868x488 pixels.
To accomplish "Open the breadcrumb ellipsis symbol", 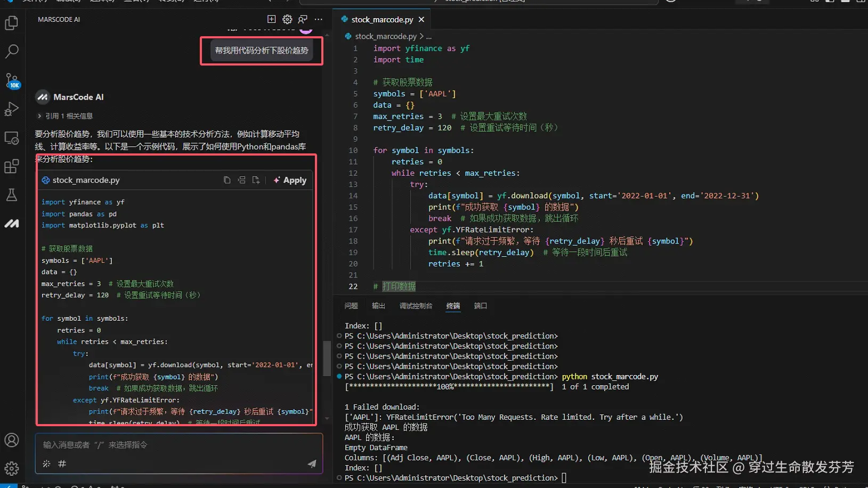I will [429, 36].
